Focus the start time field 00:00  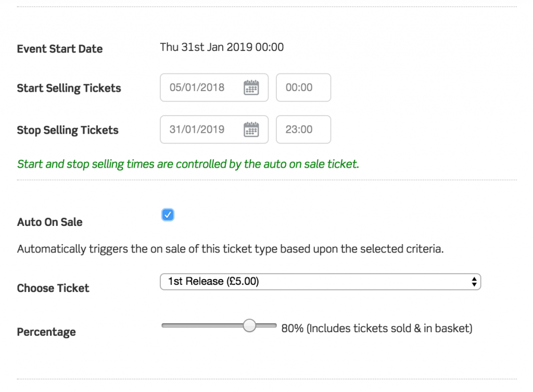point(303,87)
